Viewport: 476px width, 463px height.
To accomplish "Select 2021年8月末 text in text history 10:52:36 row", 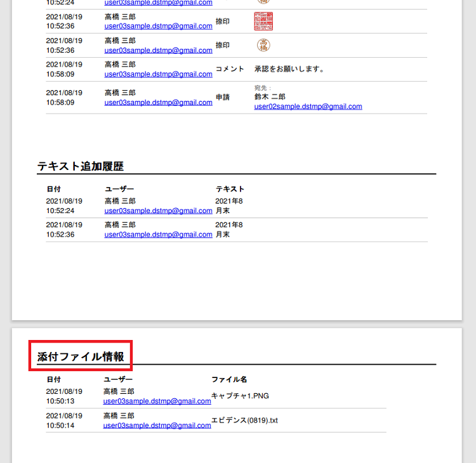I will click(229, 230).
